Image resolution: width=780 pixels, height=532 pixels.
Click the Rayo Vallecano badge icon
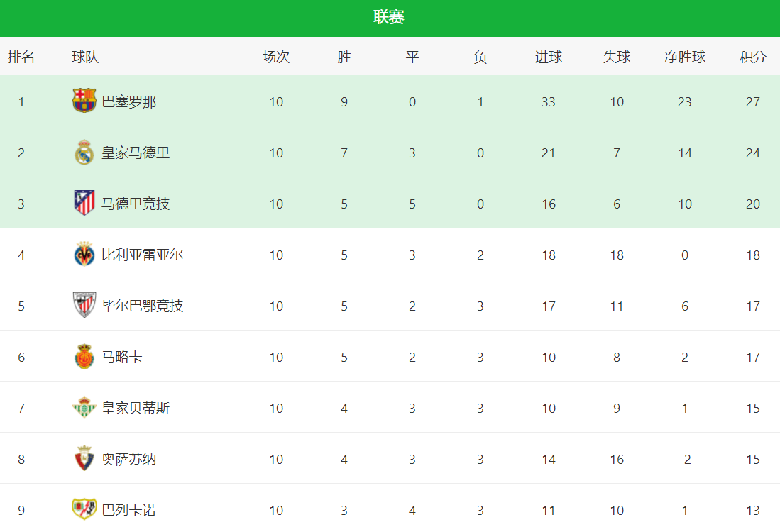(84, 509)
